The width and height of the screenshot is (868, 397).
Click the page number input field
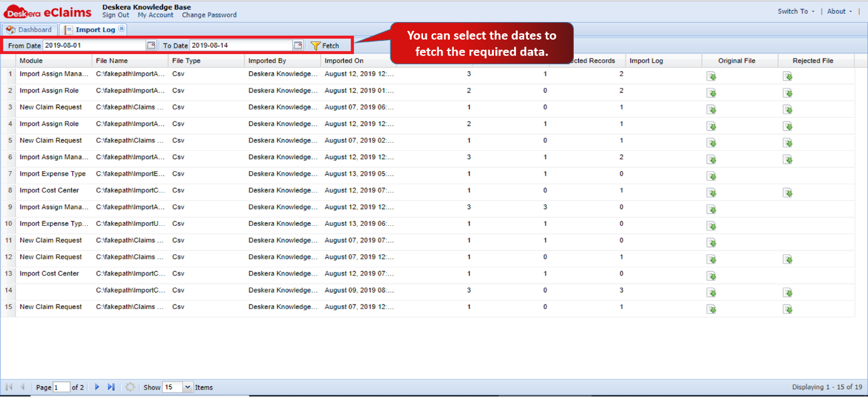pos(62,388)
